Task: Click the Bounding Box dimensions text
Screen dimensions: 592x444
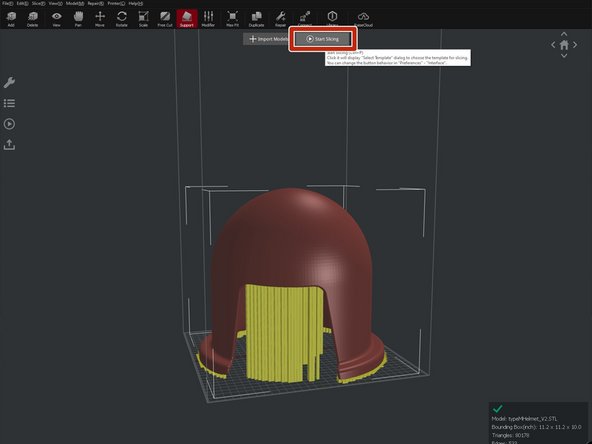Action: click(x=536, y=427)
